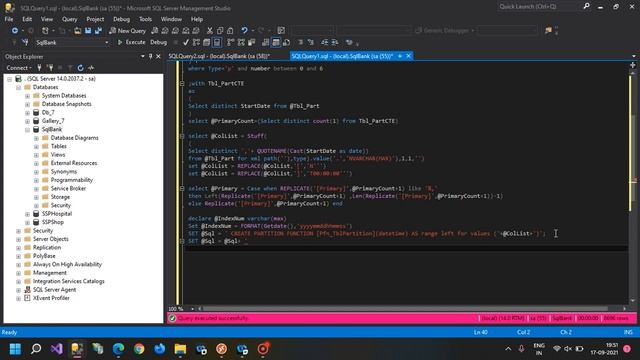Open the File menu
640x360 pixels.
pos(9,19)
